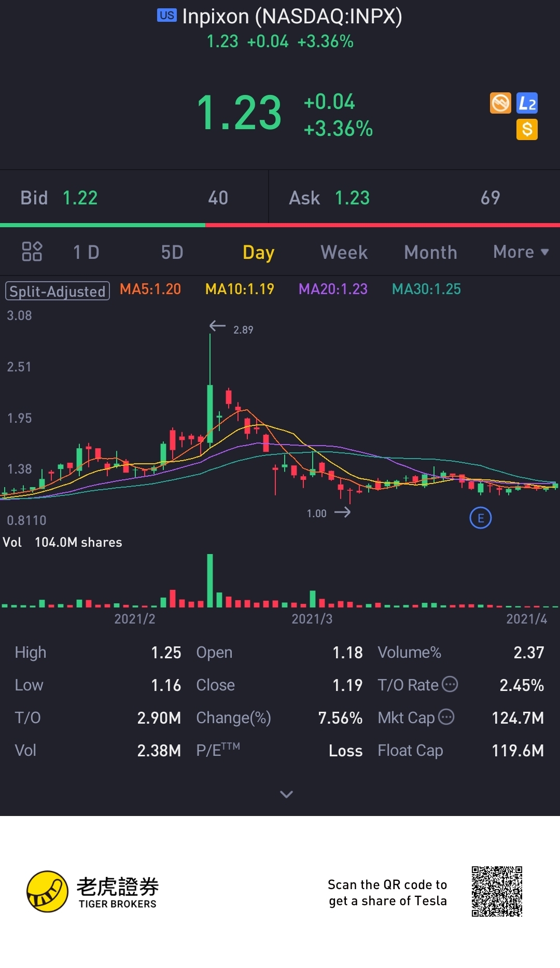Image resolution: width=560 pixels, height=968 pixels.
Task: Select the Month chart tab
Action: point(430,252)
